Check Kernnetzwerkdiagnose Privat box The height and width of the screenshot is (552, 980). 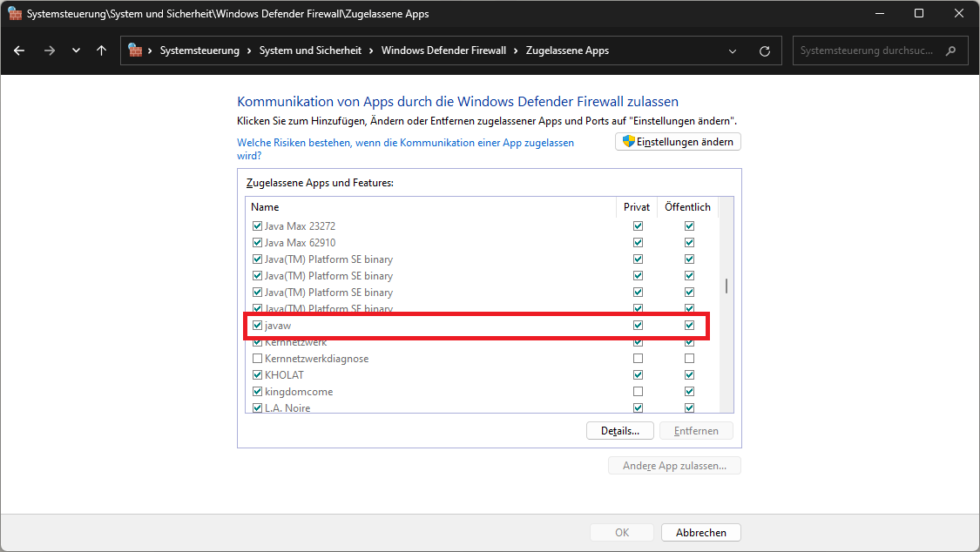[x=638, y=359]
